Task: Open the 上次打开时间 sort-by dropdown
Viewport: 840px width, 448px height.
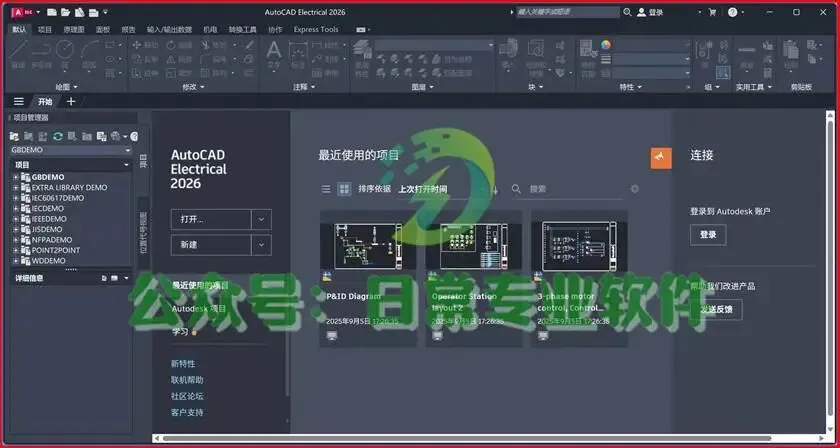Action: [441, 189]
